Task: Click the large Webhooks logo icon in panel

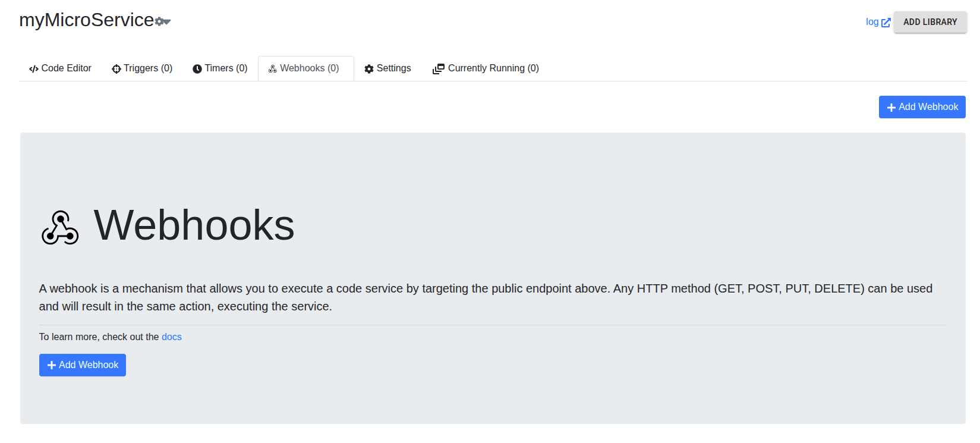Action: pos(60,228)
